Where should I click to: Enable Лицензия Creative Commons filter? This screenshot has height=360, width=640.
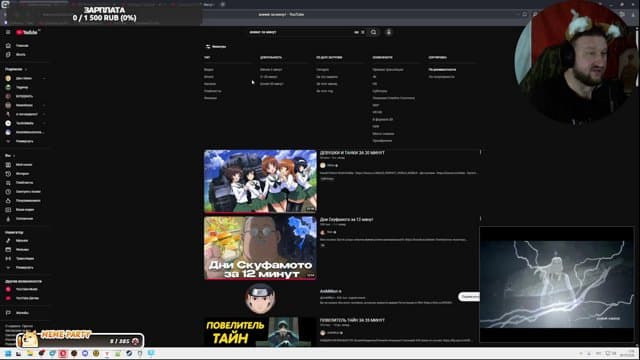(393, 98)
